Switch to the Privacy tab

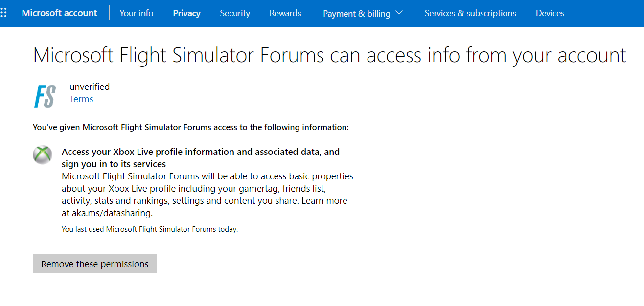pos(186,13)
